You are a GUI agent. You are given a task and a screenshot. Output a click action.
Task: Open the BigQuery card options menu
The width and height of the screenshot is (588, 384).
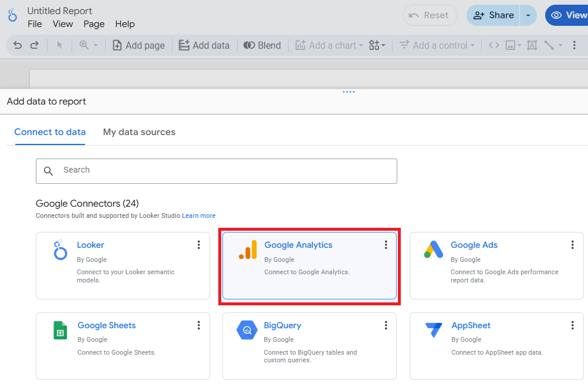pyautogui.click(x=386, y=325)
